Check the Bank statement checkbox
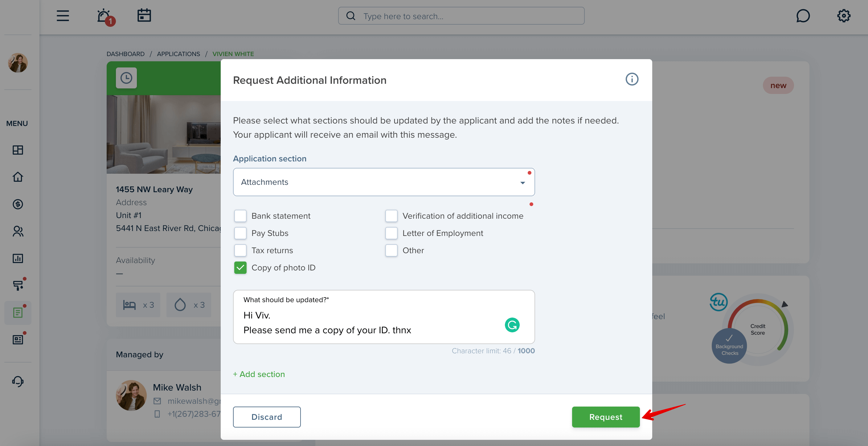 (x=240, y=216)
